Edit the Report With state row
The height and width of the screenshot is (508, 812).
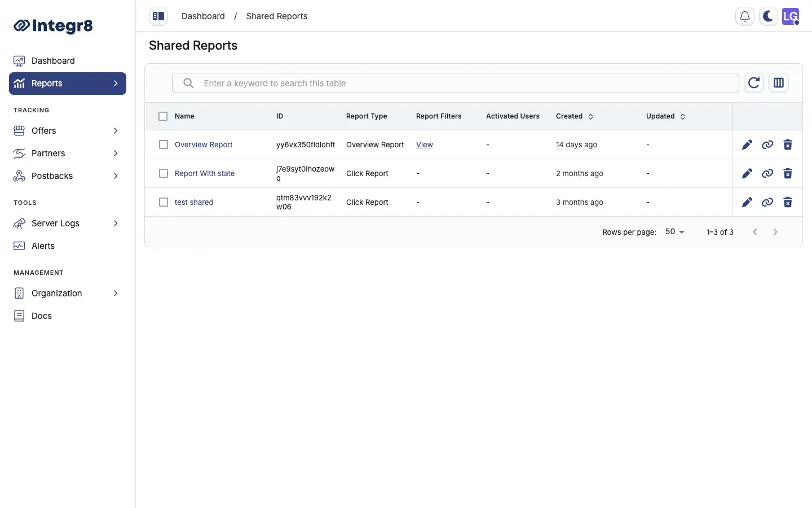coord(747,173)
